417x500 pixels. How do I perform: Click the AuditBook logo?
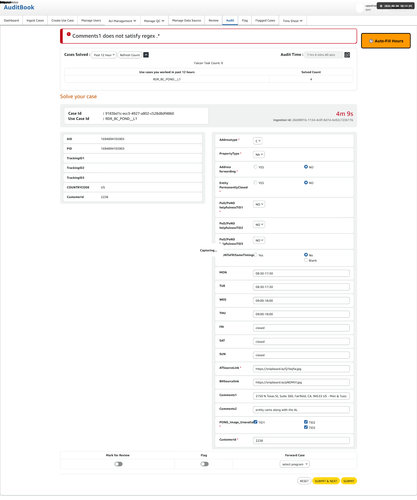[19, 7]
